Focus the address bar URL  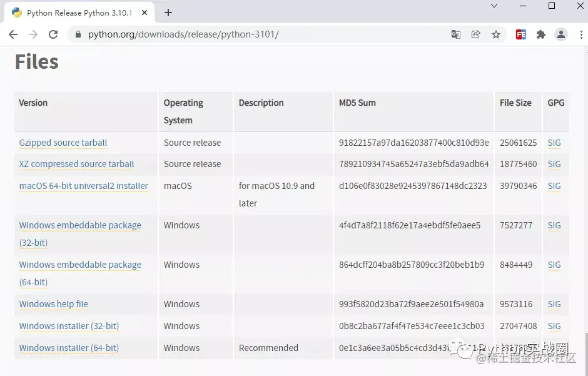pos(183,34)
